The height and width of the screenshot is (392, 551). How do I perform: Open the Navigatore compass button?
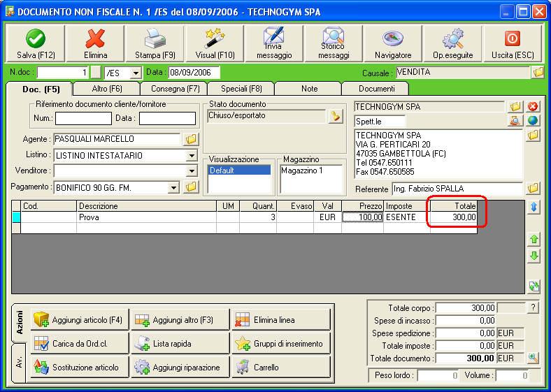click(393, 43)
